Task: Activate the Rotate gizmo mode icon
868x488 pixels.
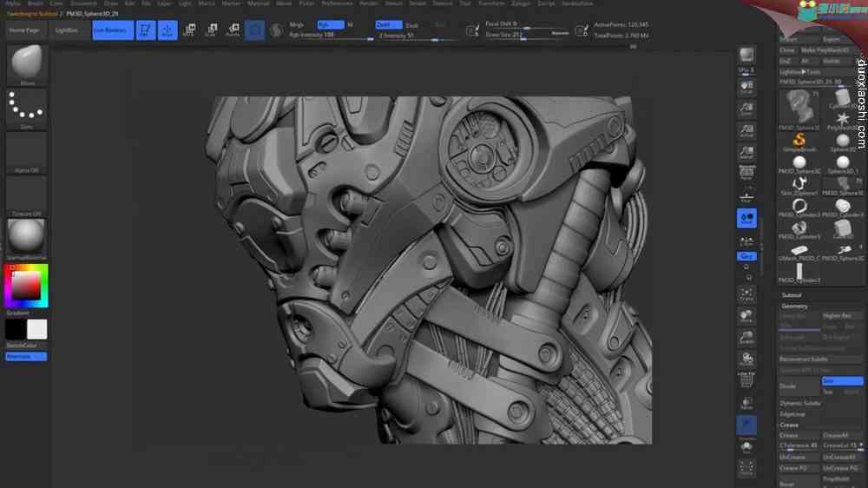Action: point(233,30)
